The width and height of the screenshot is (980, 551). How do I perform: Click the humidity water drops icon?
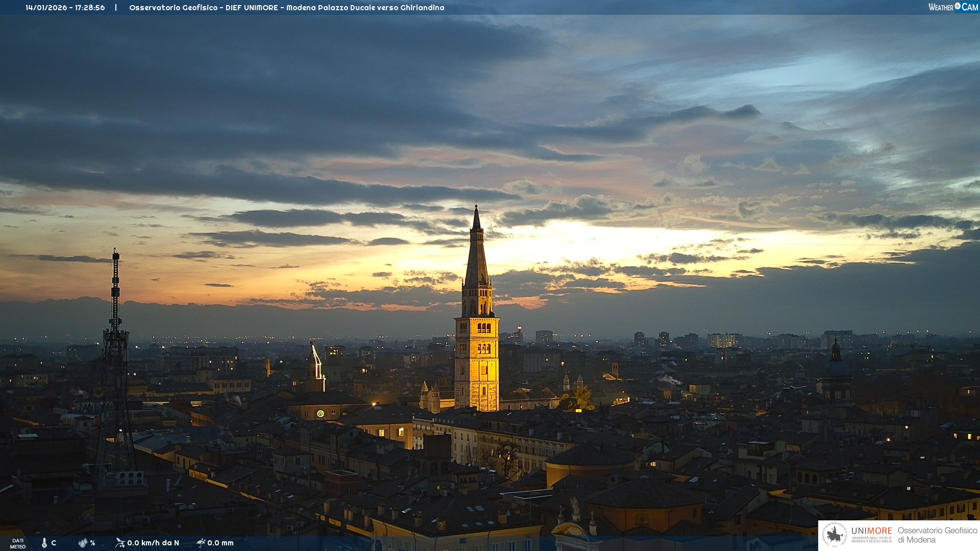coord(83,543)
